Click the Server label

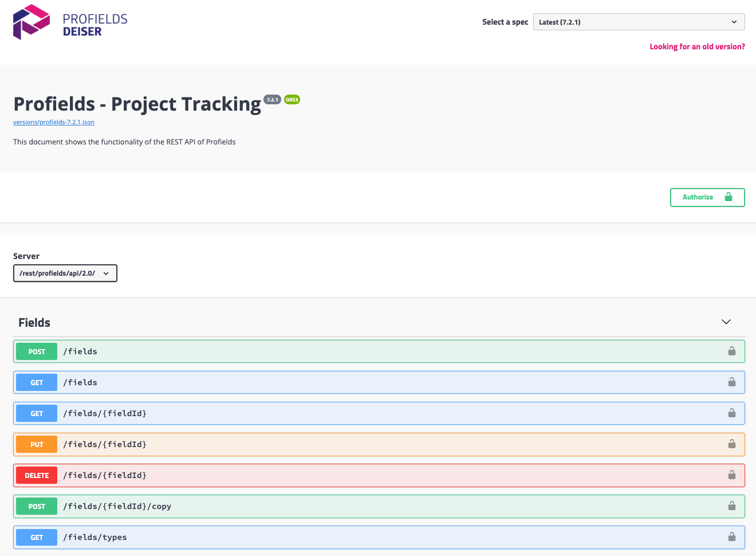[26, 256]
